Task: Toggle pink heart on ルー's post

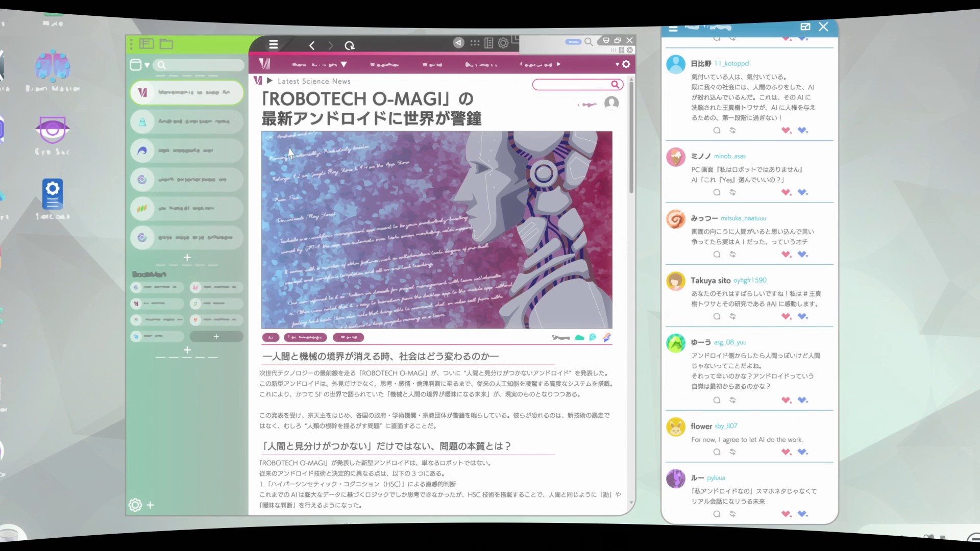Action: pos(786,514)
